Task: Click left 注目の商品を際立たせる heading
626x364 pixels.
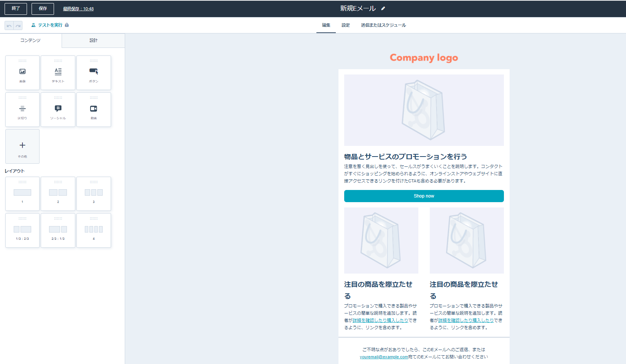Action: click(x=378, y=290)
